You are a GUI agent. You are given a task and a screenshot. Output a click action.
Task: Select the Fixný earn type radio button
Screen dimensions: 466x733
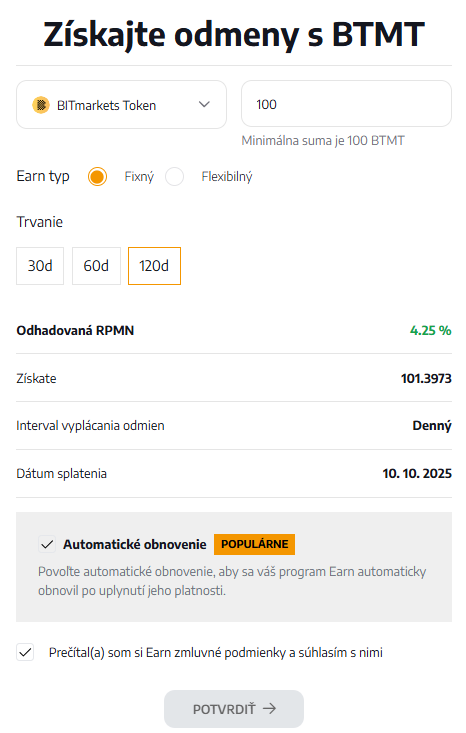tap(97, 176)
